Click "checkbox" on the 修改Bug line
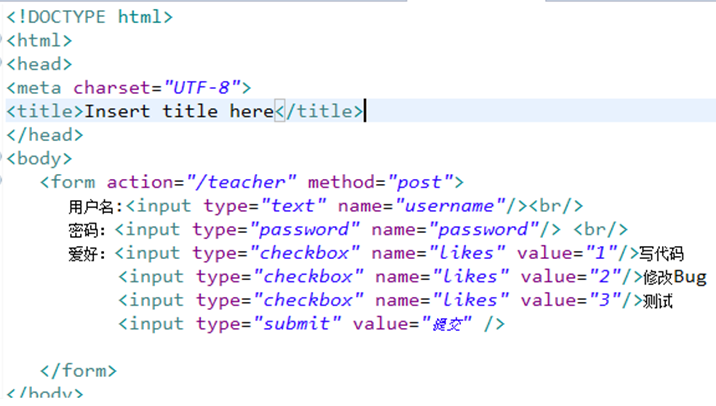 coord(309,277)
